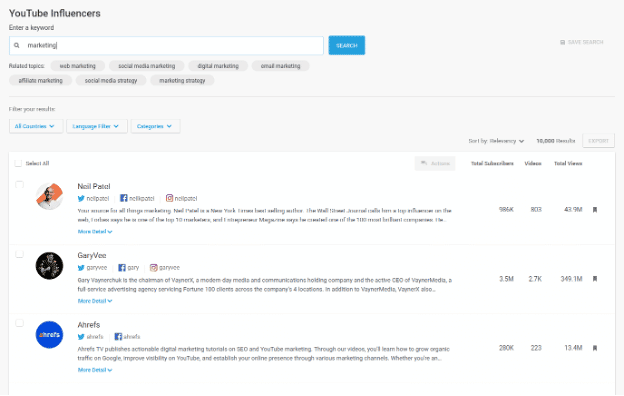Image resolution: width=624 pixels, height=396 pixels.
Task: Click the blue SEARCH button
Action: (347, 45)
